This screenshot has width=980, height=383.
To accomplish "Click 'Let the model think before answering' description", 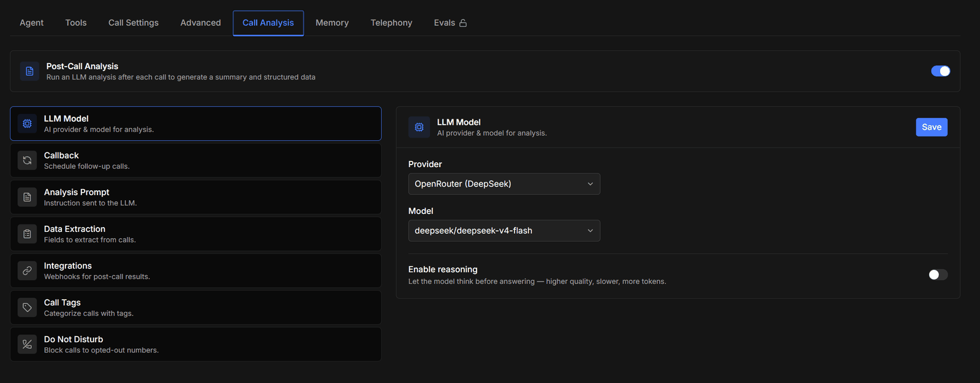I will click(x=537, y=281).
